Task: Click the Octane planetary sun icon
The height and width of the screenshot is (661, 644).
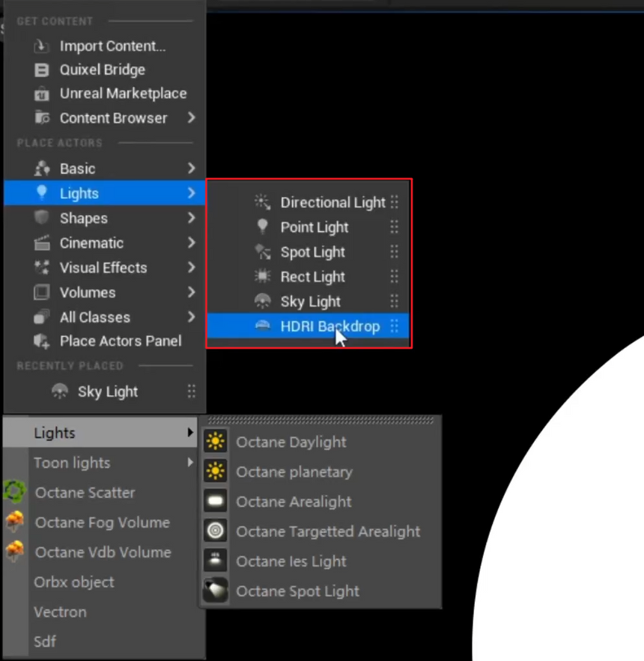Action: coord(216,471)
